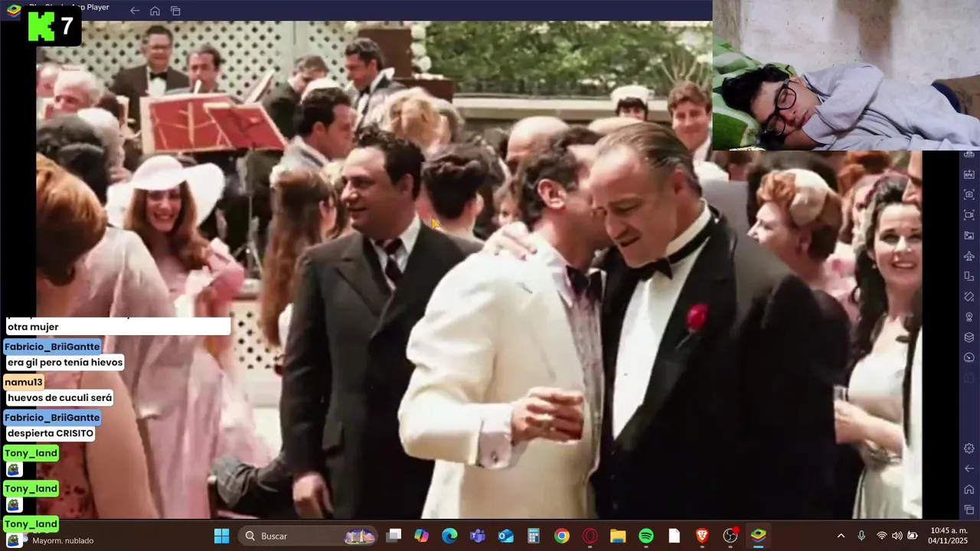Screen dimensions: 980x551
Task: Open File Explorer from taskbar
Action: (618, 536)
